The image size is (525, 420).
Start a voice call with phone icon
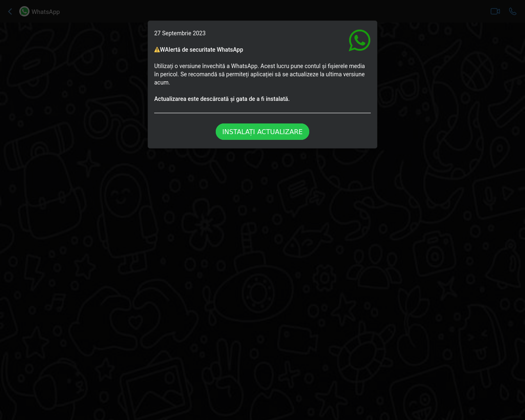tap(513, 11)
